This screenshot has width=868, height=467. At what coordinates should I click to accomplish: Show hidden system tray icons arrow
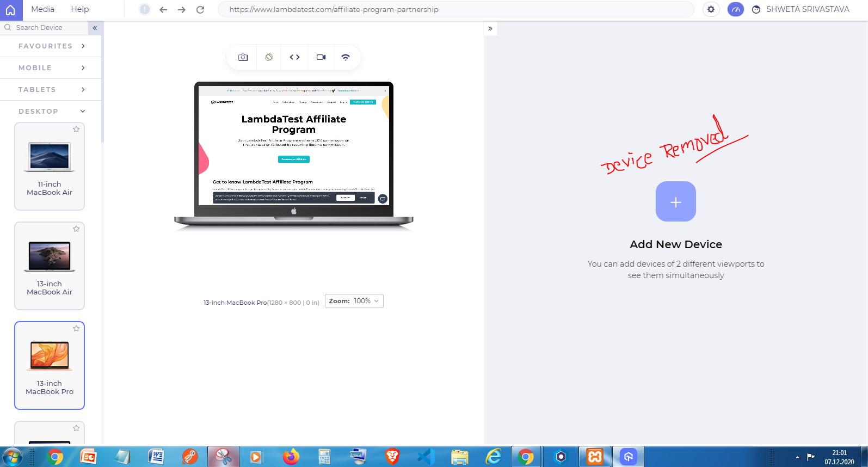[x=797, y=457]
